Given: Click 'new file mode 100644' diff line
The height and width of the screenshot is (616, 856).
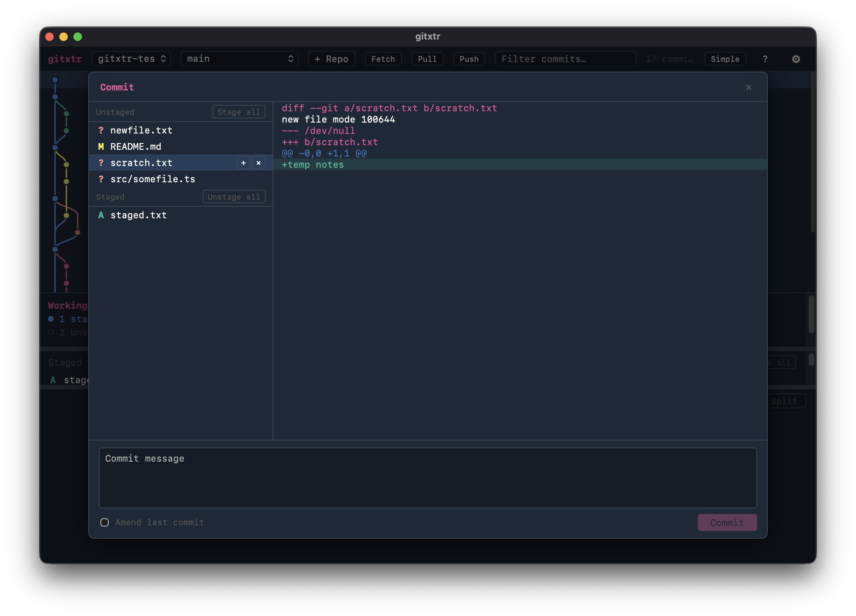Looking at the screenshot, I should click(x=338, y=119).
